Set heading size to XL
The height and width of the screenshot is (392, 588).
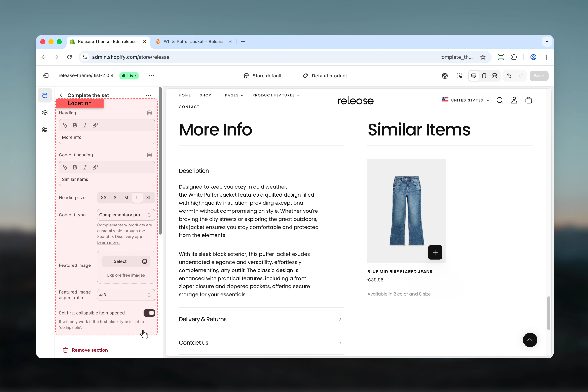149,197
